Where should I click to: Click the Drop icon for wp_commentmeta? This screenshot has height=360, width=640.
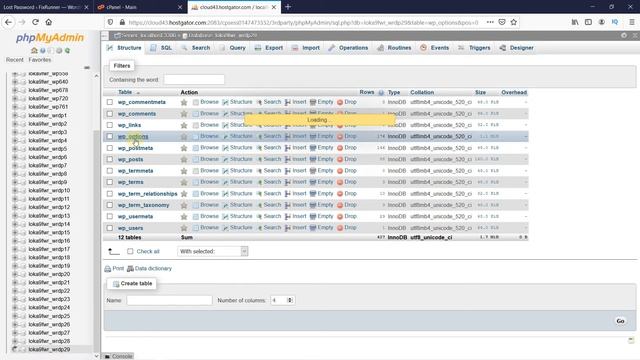340,102
